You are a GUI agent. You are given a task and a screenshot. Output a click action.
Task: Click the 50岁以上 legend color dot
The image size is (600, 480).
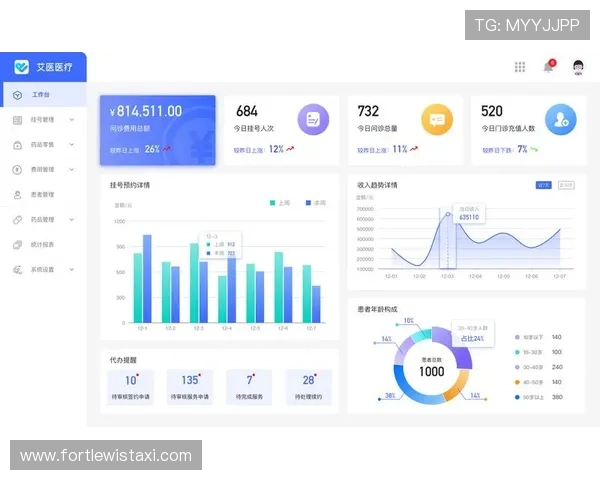(517, 397)
